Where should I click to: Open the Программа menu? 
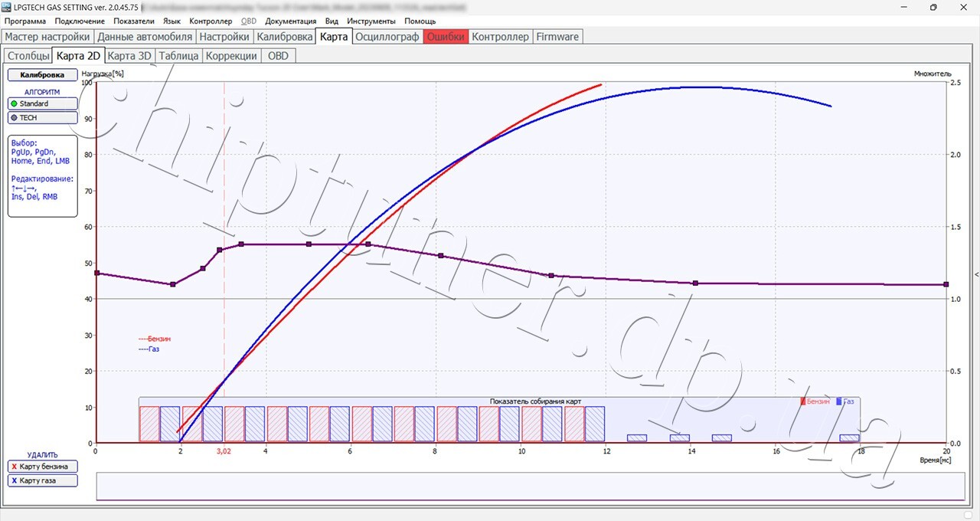click(x=24, y=21)
